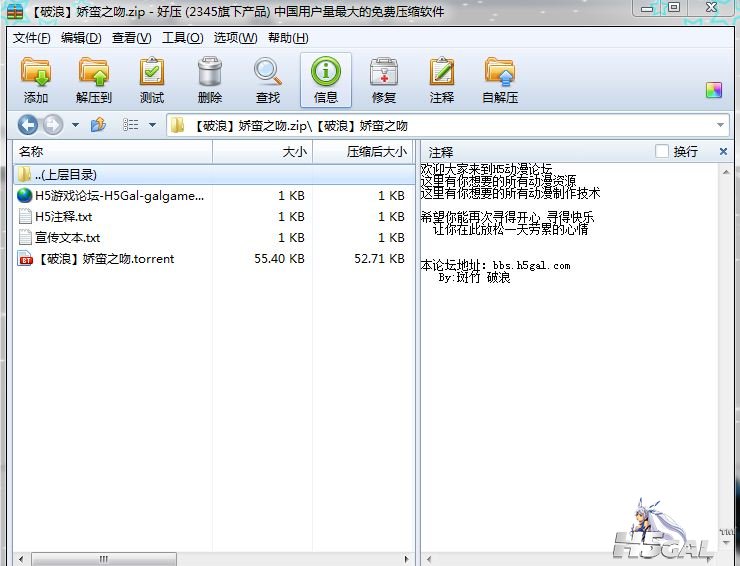
Task: Click the file list scroll-right arrow
Action: 406,559
